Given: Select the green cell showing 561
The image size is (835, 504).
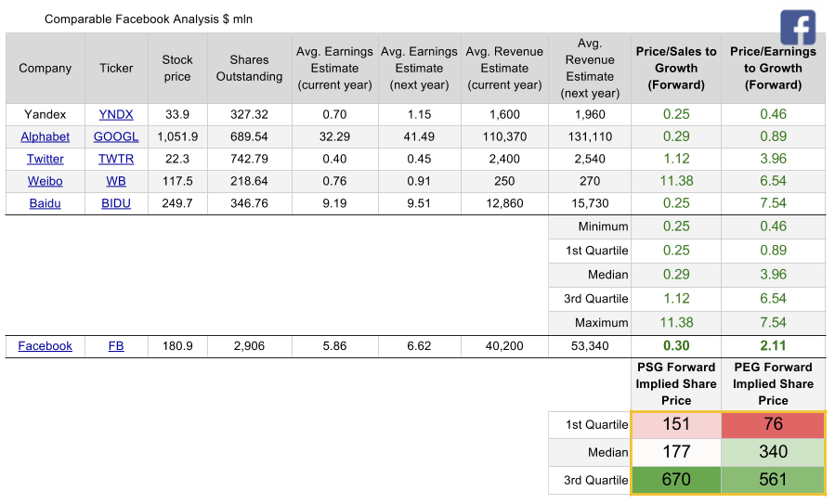Looking at the screenshot, I should tap(772, 480).
